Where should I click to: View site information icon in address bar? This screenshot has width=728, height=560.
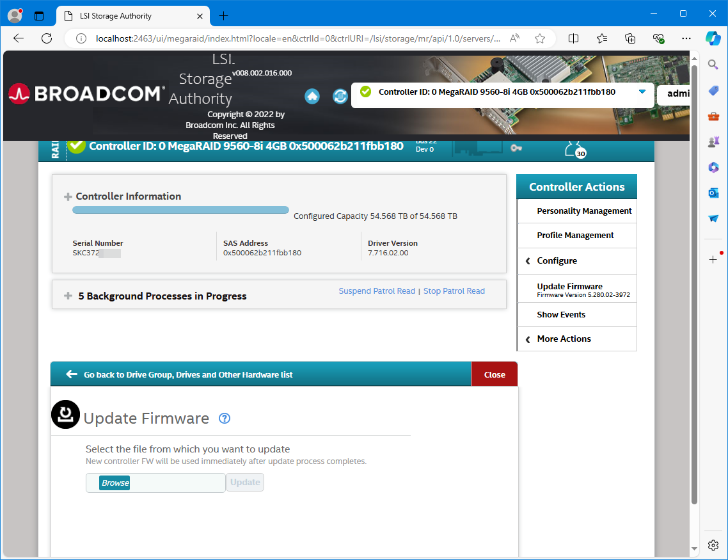click(x=81, y=38)
